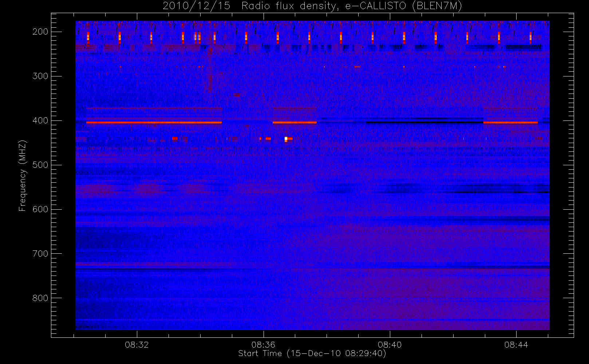Click the 500 frequency tick label

[x=40, y=165]
